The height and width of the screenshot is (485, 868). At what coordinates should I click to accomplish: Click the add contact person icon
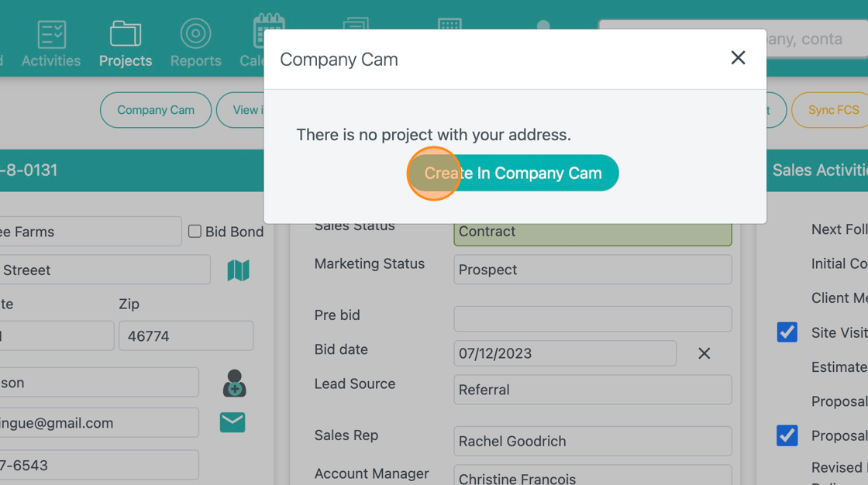pyautogui.click(x=233, y=383)
